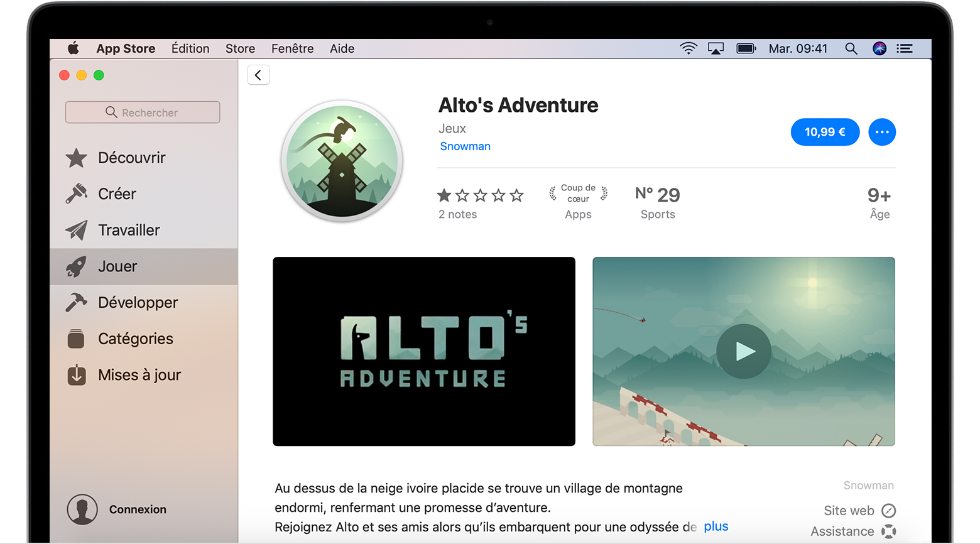This screenshot has width=980, height=544.
Task: Click the Connexion account avatar
Action: coord(82,509)
